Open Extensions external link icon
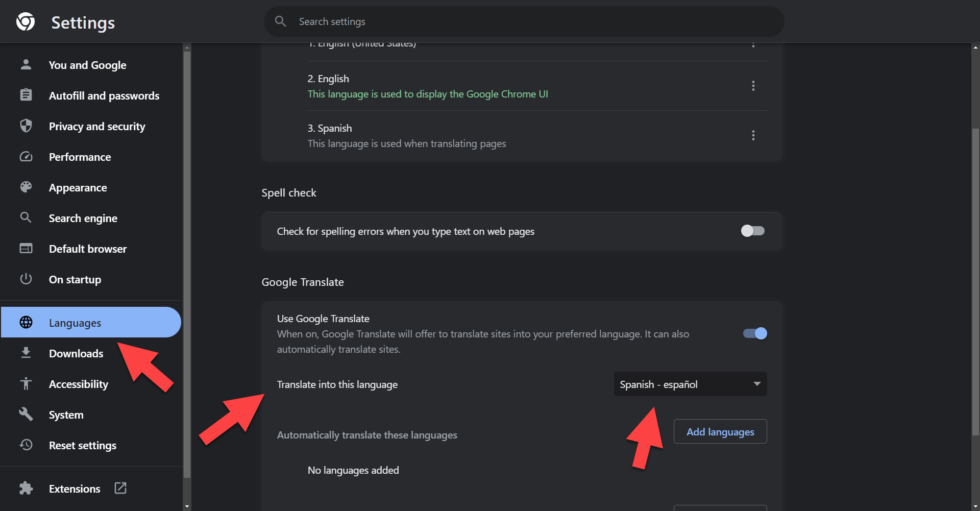 (120, 488)
